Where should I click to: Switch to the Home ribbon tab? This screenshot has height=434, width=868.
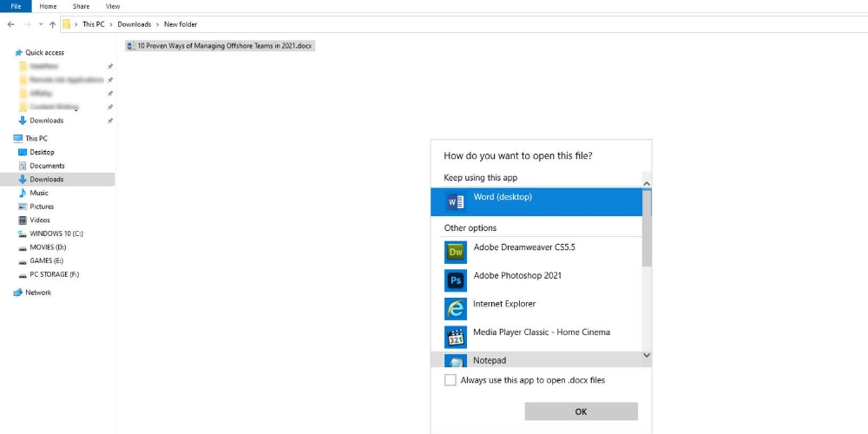(48, 6)
